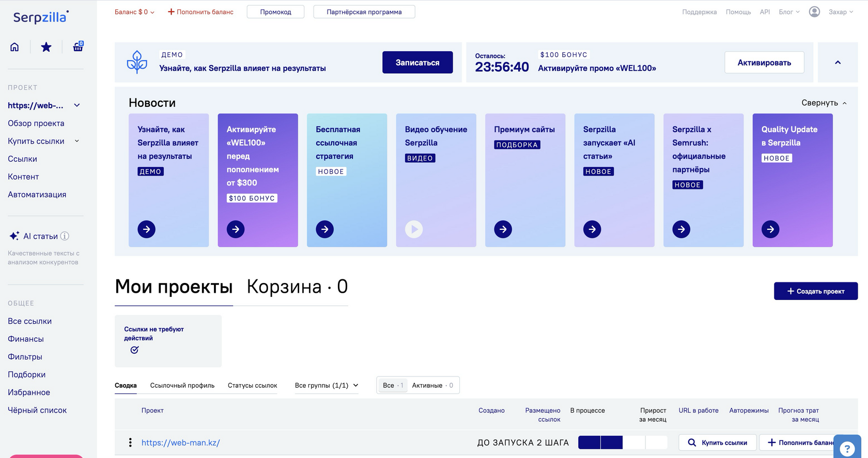
Task: Select the Статусы ссылок tab
Action: [252, 385]
